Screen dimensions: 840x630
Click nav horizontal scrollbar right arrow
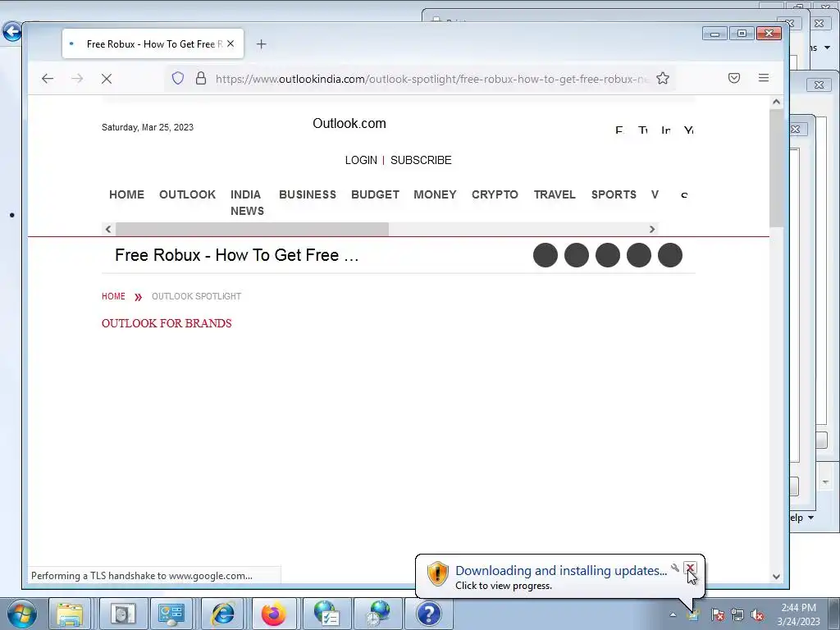click(652, 230)
